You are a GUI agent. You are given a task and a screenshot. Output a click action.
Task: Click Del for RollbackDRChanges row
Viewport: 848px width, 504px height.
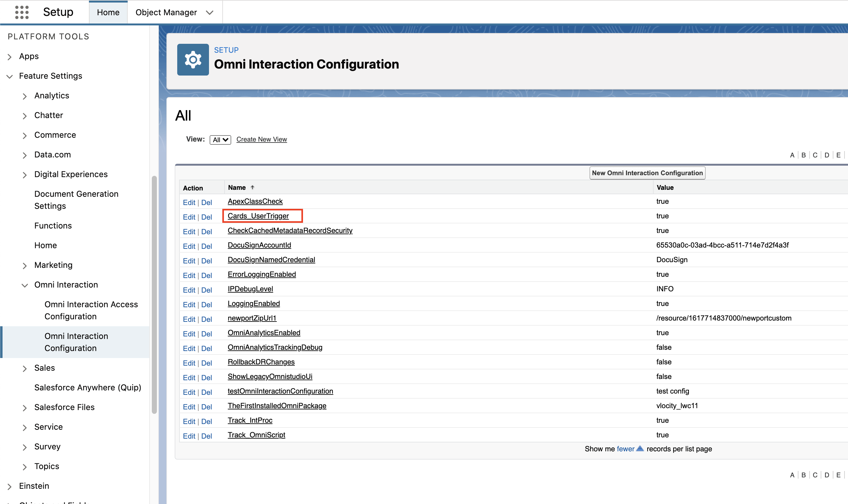coord(206,363)
